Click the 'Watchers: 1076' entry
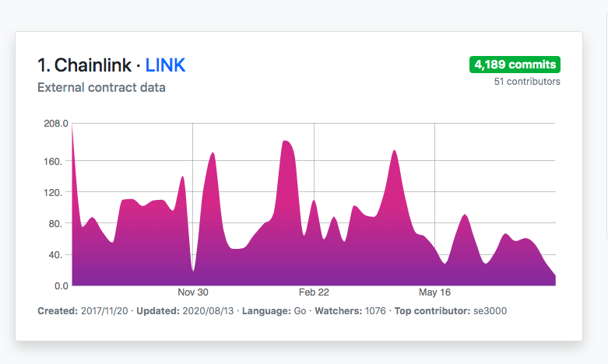The image size is (608, 364). click(350, 311)
